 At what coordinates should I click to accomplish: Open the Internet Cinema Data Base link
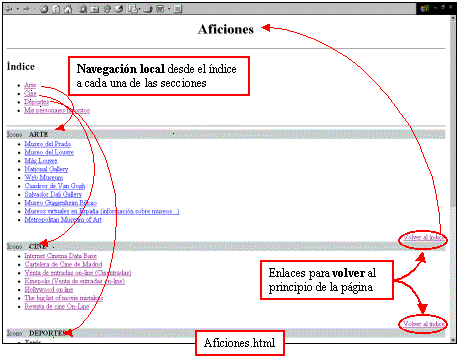(x=60, y=256)
